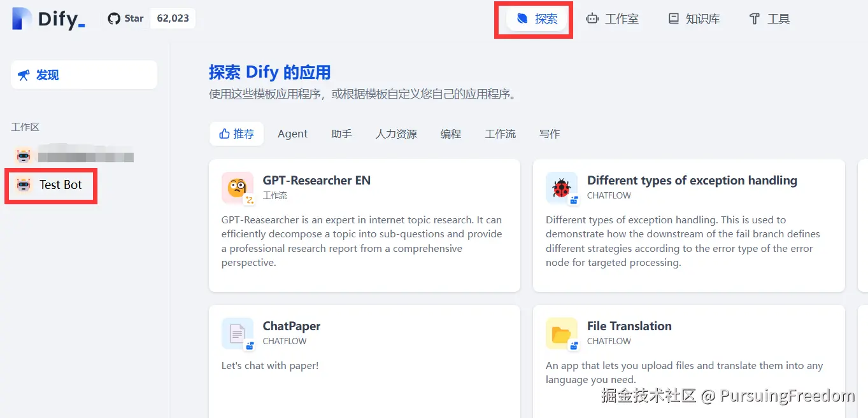Click the GPT-Researcher EN face icon
The height and width of the screenshot is (418, 868).
tap(237, 187)
